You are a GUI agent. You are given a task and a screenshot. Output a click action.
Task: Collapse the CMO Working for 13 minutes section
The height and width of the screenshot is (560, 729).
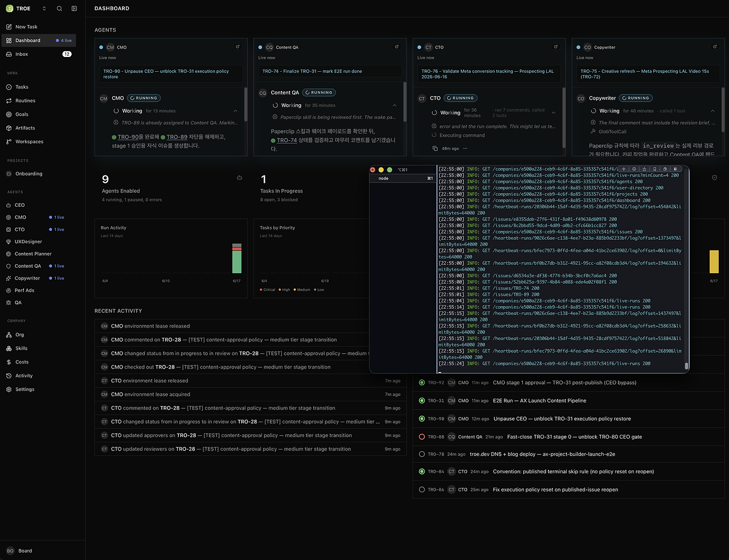point(235,111)
